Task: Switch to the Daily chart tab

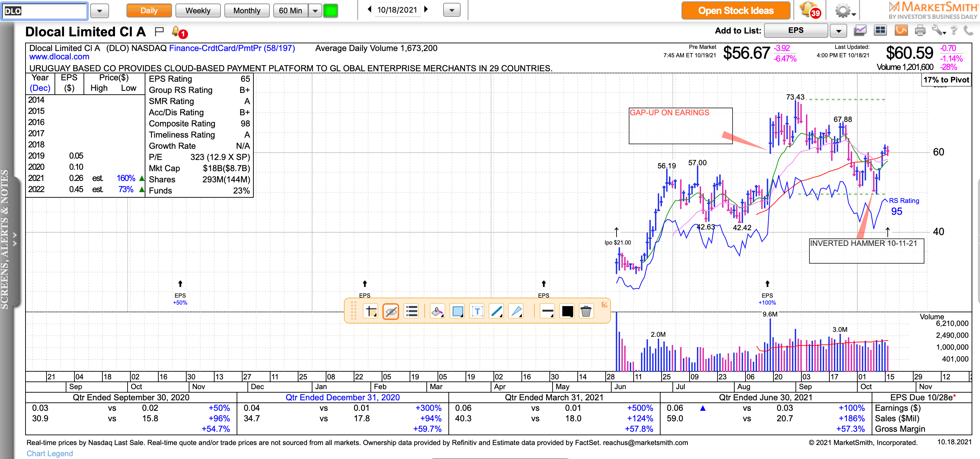Action: (x=149, y=10)
